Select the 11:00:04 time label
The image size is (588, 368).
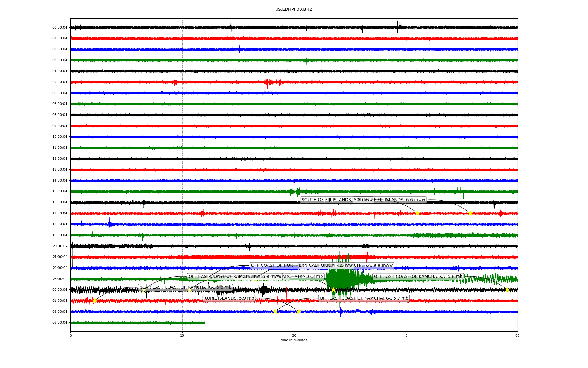(60, 148)
